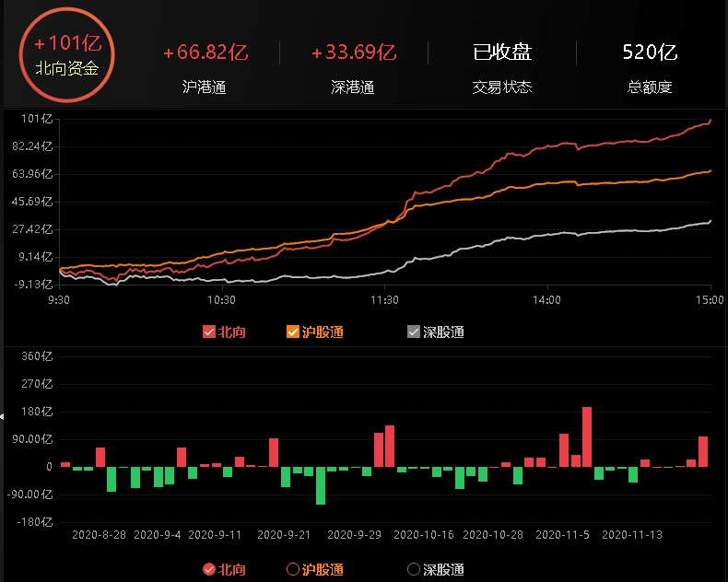Screen dimensions: 728x582
Task: Click the 2020-9-21 date label
Action: click(284, 535)
